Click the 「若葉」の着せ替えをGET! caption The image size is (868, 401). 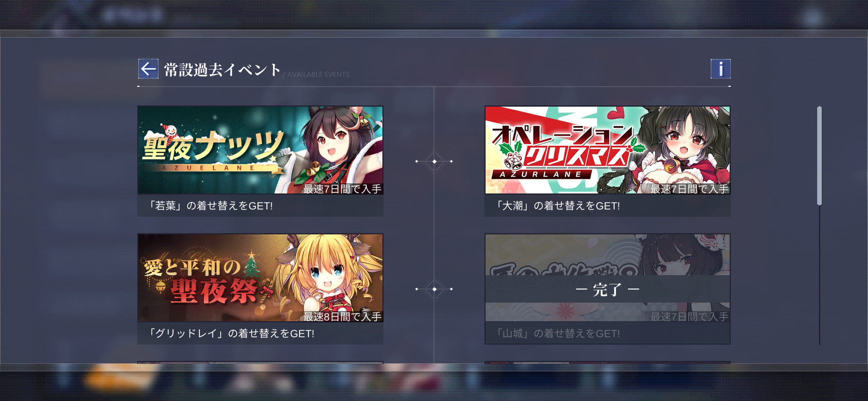tap(210, 206)
